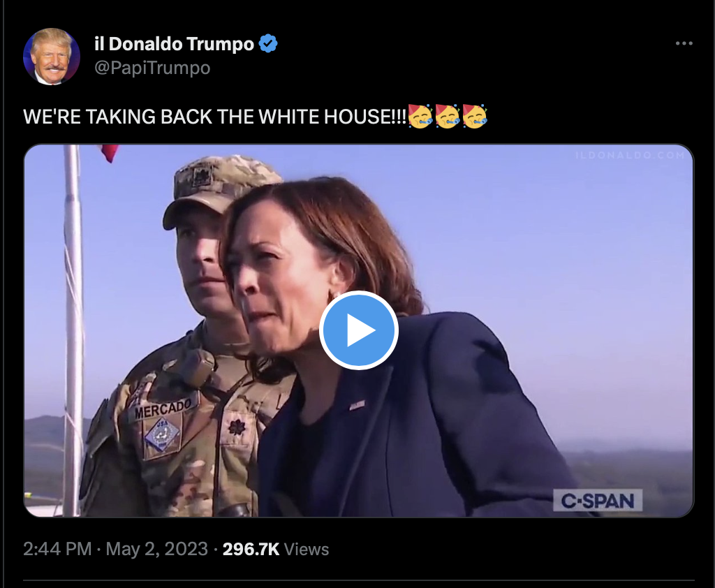The height and width of the screenshot is (588, 715).
Task: Select the WE'RE TAKING BACK THE WHITE HOUSE text
Action: (x=214, y=117)
